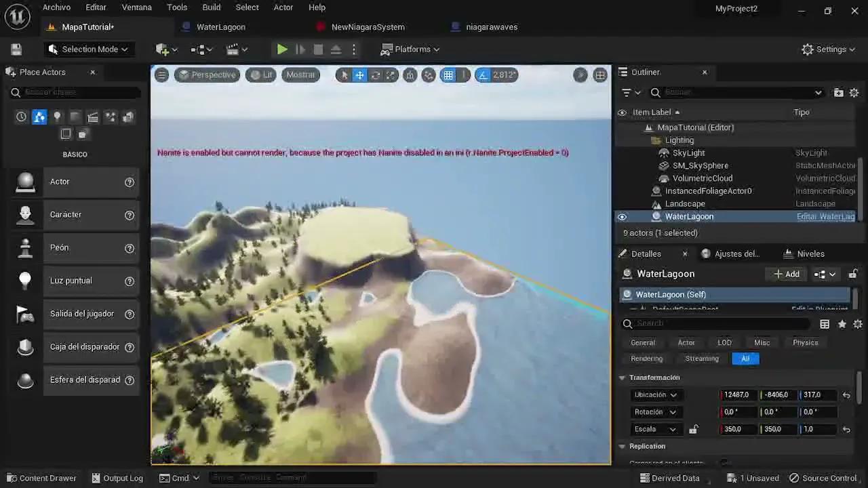
Task: Open the Quickly add actors icon menu
Action: click(163, 49)
